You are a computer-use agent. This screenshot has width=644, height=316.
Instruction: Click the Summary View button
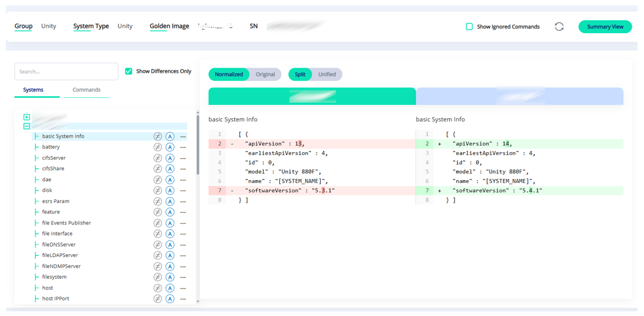coord(605,27)
